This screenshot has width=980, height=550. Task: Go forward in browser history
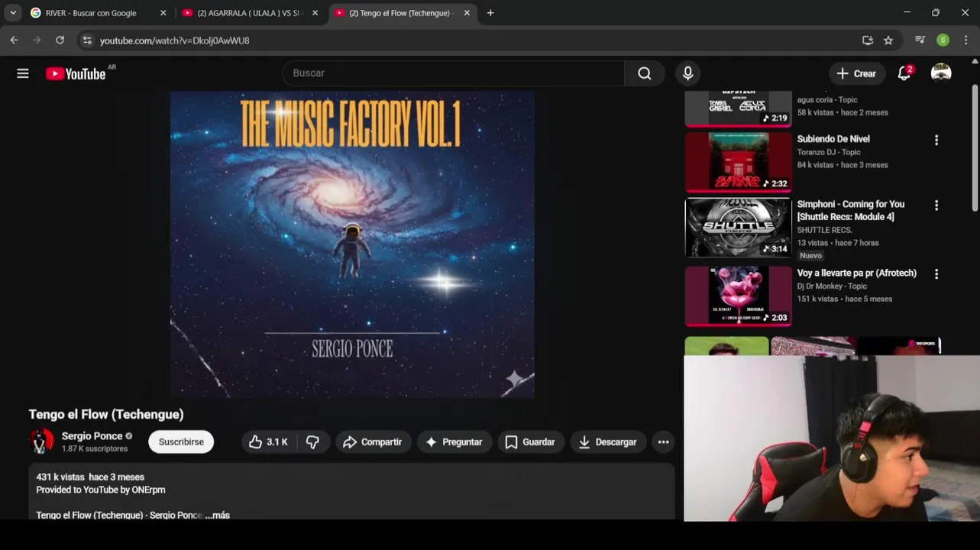pyautogui.click(x=37, y=40)
